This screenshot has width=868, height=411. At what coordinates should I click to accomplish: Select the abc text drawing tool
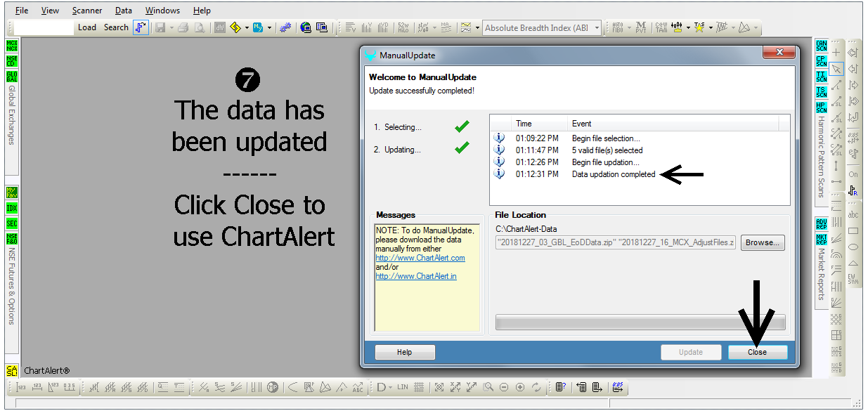(x=853, y=214)
